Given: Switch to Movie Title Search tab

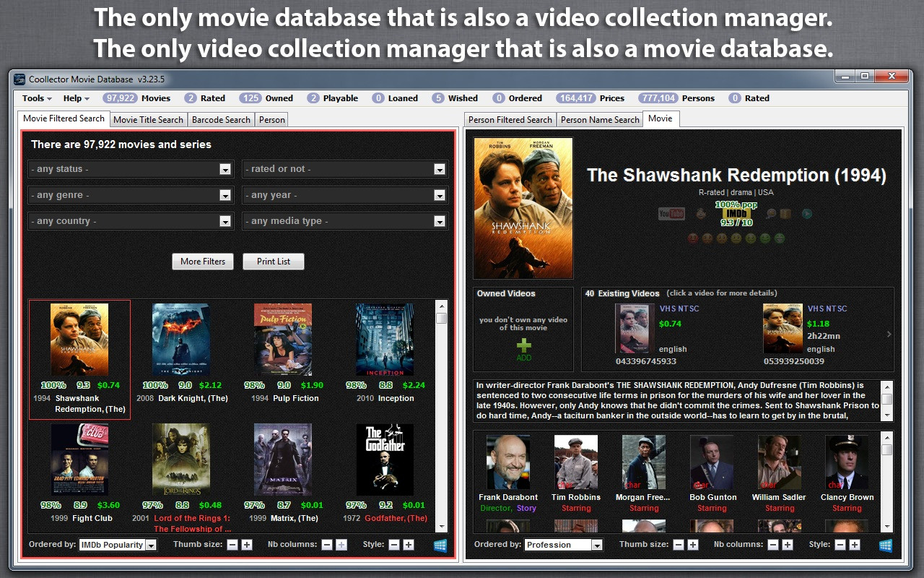Looking at the screenshot, I should [149, 120].
